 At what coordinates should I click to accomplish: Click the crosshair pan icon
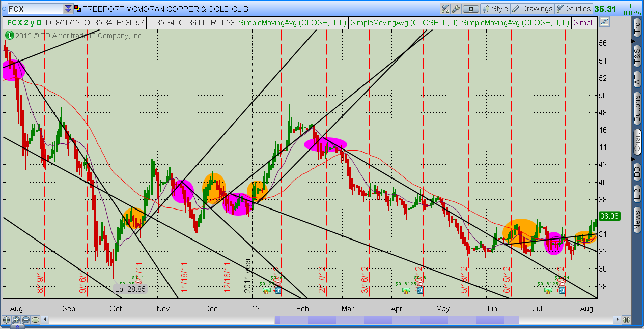point(7,320)
